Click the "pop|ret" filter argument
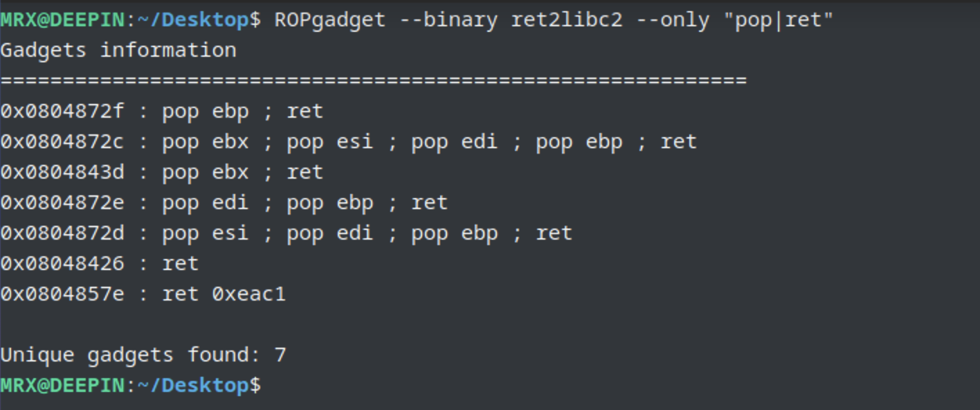The image size is (980, 410). (779, 20)
